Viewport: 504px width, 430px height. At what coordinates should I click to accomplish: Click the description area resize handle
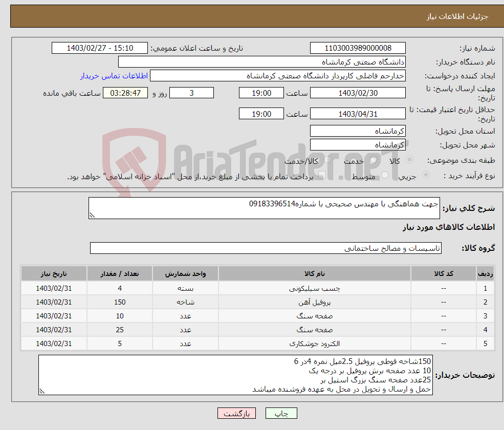pos(92,216)
